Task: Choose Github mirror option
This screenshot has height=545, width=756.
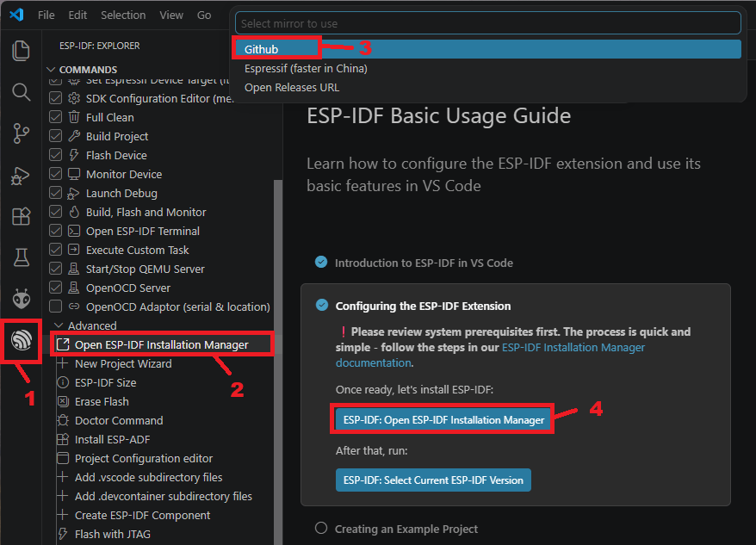Action: 488,49
